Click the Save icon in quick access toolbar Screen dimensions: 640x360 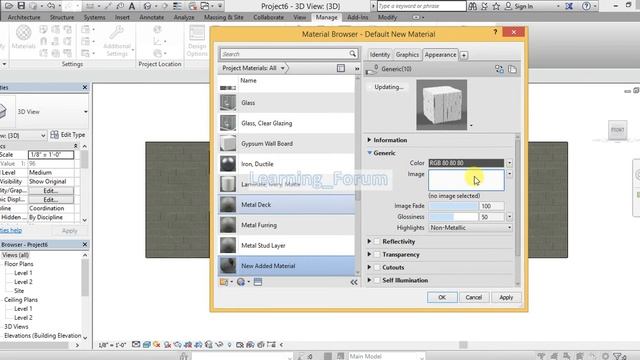coord(21,6)
